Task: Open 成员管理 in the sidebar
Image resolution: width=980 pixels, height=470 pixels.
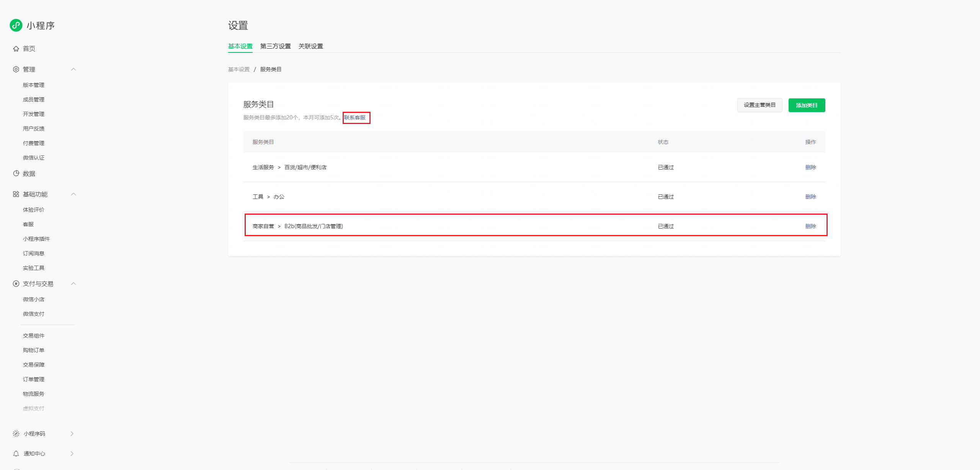Action: coord(34,100)
